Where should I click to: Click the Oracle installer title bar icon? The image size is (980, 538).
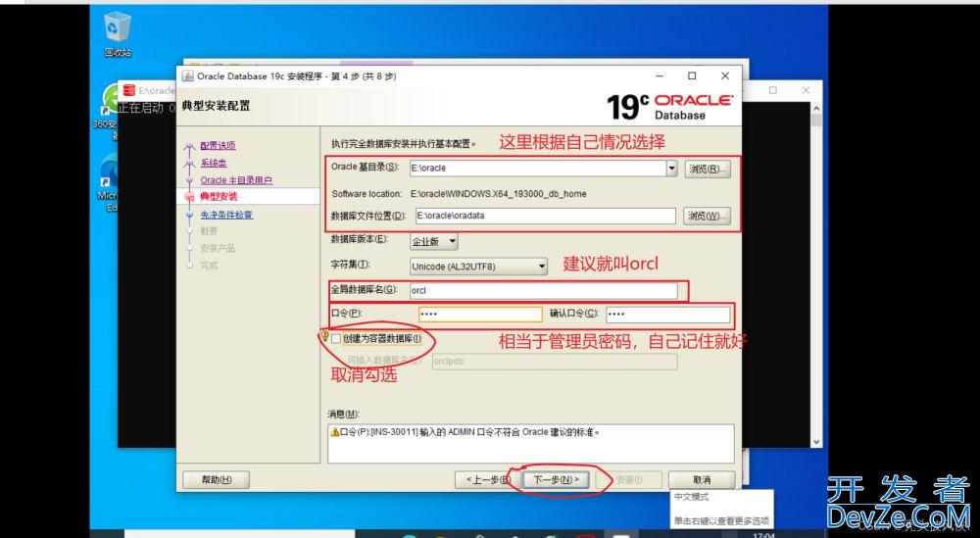(187, 76)
